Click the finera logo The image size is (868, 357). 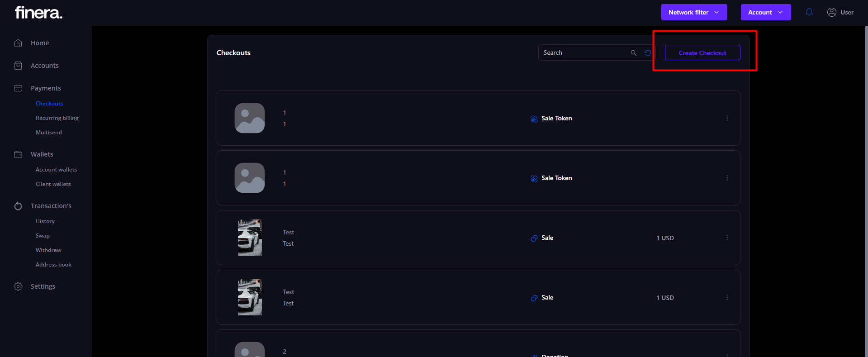38,12
